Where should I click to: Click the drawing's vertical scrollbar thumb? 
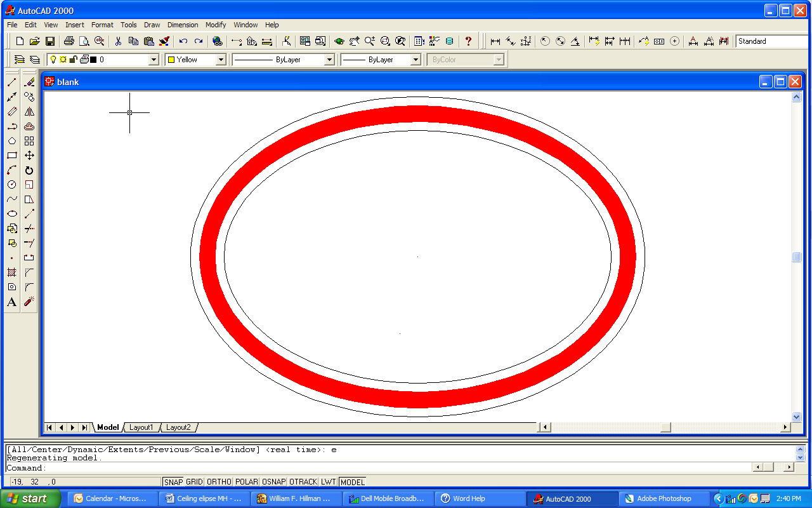[797, 257]
